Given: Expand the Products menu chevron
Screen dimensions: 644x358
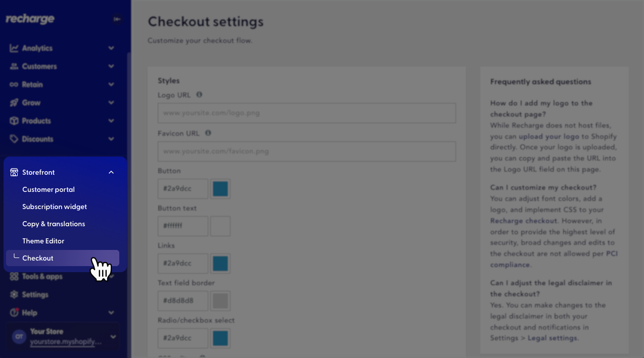Looking at the screenshot, I should (x=111, y=121).
